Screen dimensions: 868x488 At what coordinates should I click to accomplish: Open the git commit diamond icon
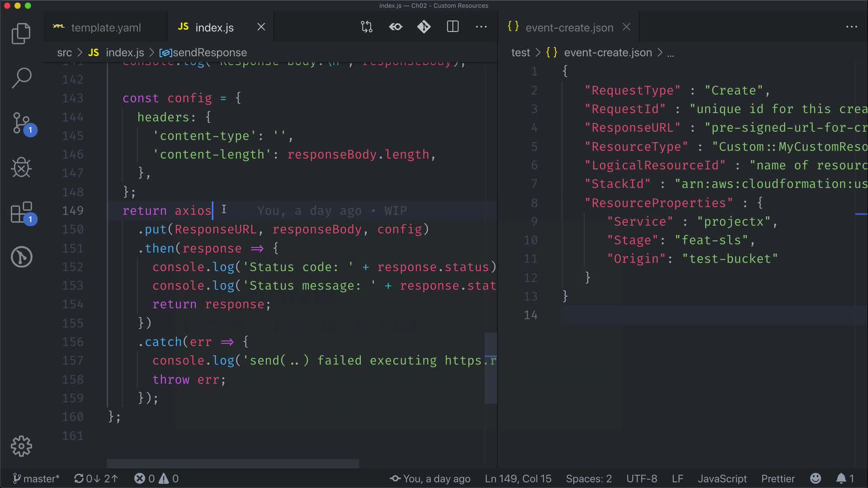coord(424,27)
